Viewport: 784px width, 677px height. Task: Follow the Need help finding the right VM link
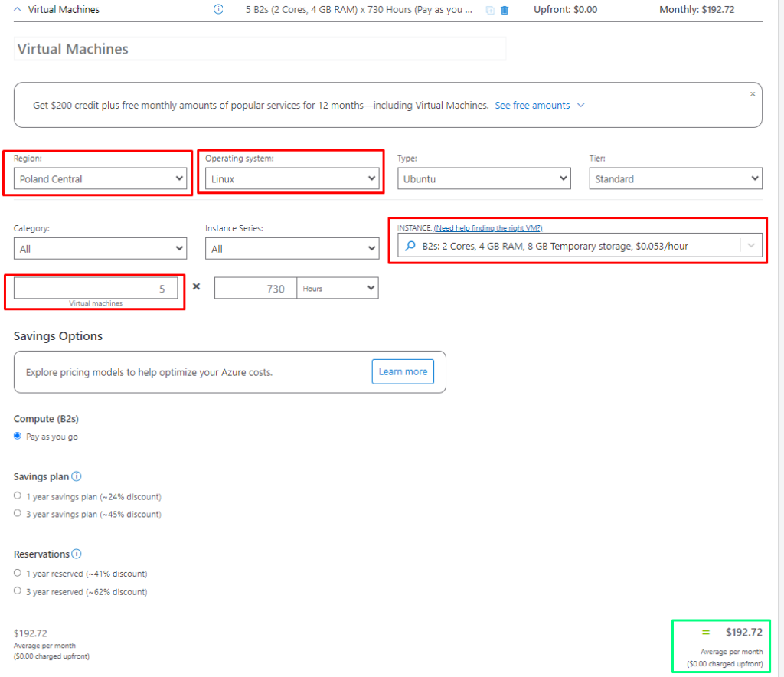488,228
